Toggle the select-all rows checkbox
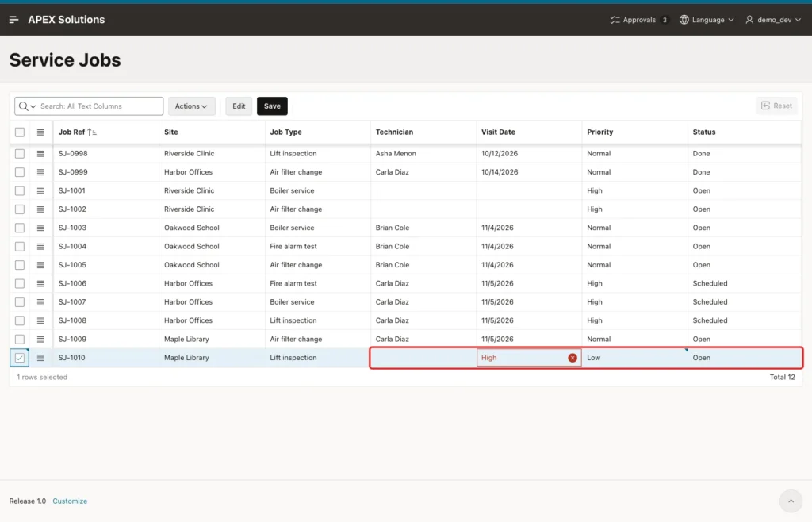The width and height of the screenshot is (812, 522). (x=20, y=132)
